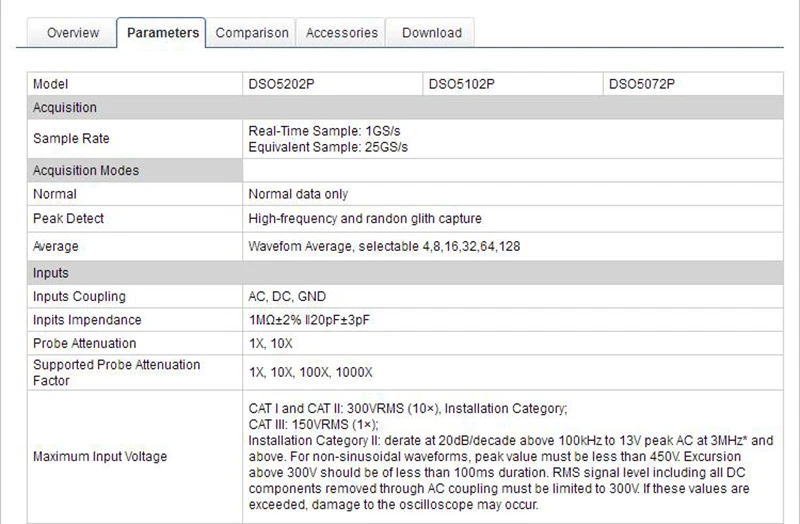Click 'Real-Time Sample: 1GS/s' text
This screenshot has width=800, height=524.
[324, 131]
